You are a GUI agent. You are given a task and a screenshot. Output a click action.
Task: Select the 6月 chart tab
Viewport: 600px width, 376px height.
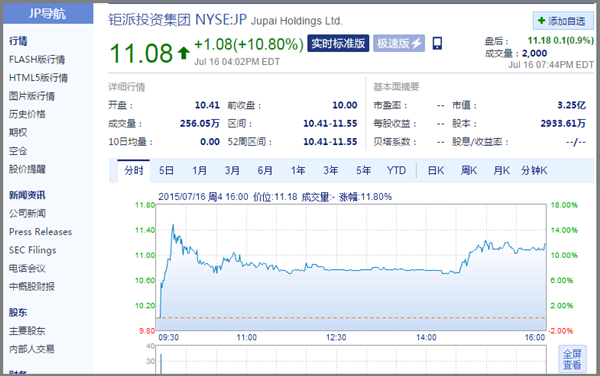click(265, 170)
